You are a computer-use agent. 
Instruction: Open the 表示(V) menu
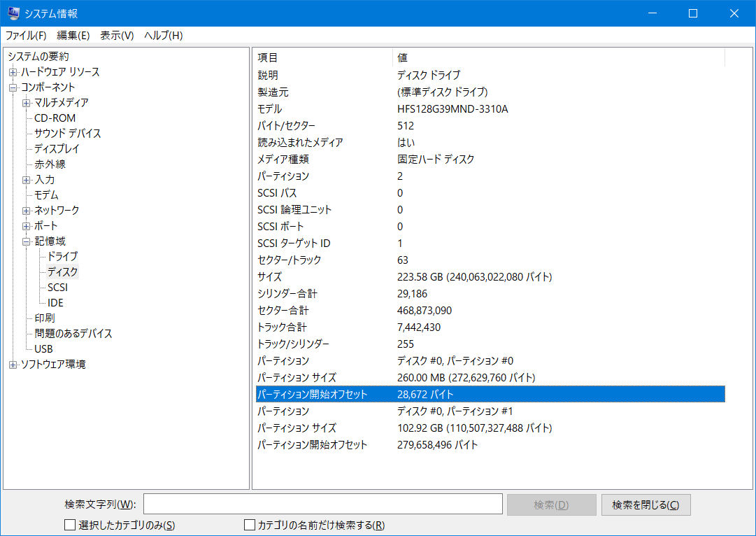[117, 36]
